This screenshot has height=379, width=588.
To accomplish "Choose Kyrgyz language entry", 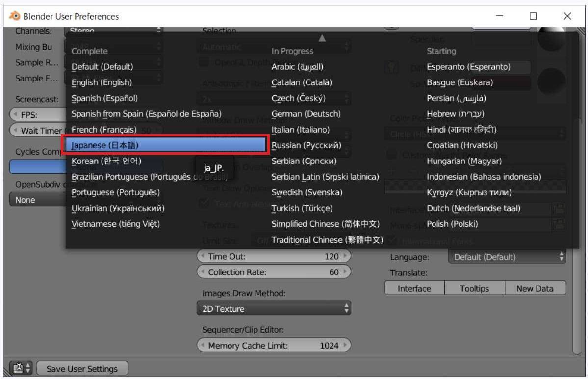I will click(469, 192).
